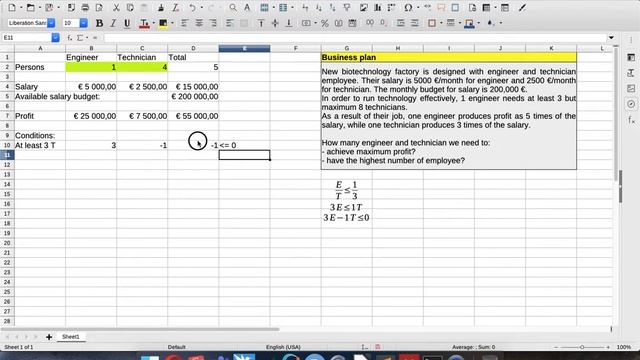The width and height of the screenshot is (640, 360).
Task: Apply yellow background color swatch
Action: pyautogui.click(x=163, y=23)
